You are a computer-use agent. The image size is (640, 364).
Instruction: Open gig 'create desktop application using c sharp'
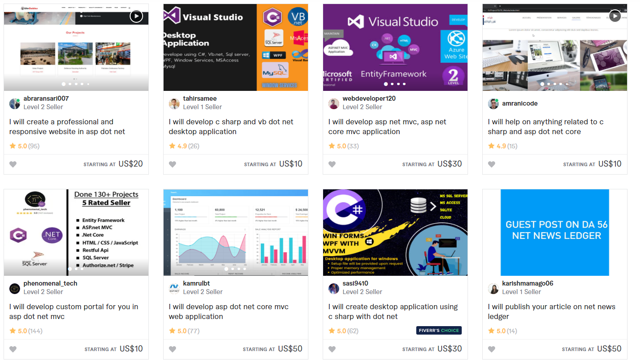point(393,312)
